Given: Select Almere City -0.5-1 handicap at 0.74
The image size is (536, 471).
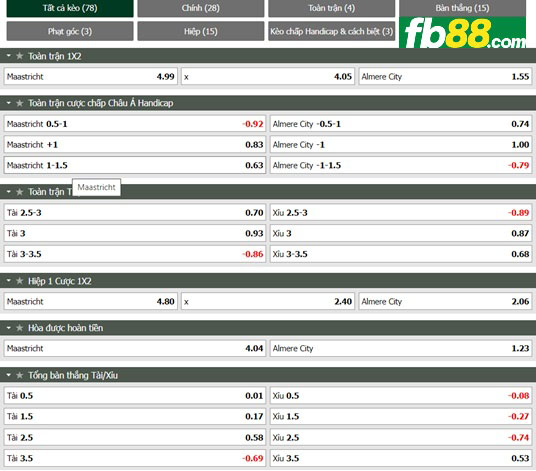Looking at the screenshot, I should (x=401, y=124).
